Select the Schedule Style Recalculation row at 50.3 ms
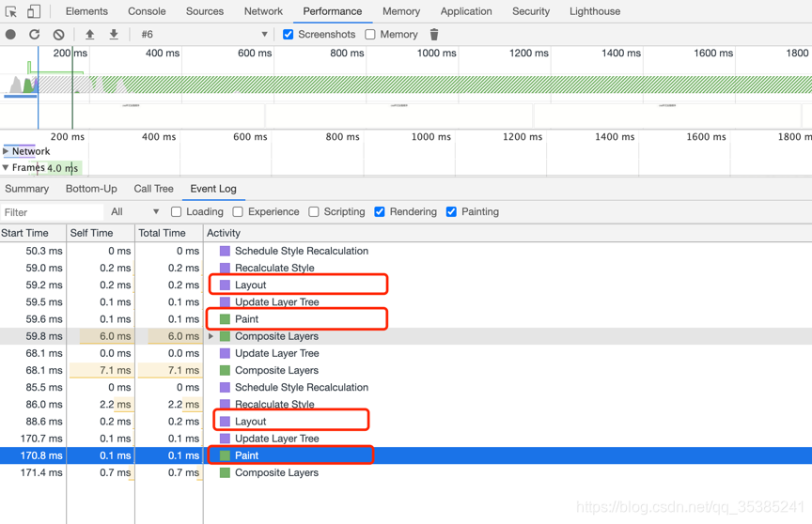Viewport: 812px width, 524px height. pos(406,251)
